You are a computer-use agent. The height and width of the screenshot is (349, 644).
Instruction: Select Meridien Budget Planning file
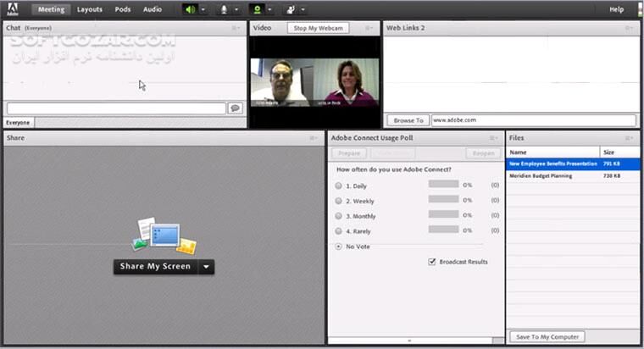click(541, 175)
